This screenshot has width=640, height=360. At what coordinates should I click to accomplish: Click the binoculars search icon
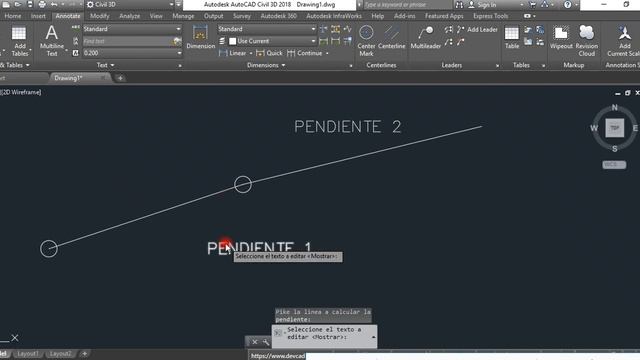(x=460, y=4)
